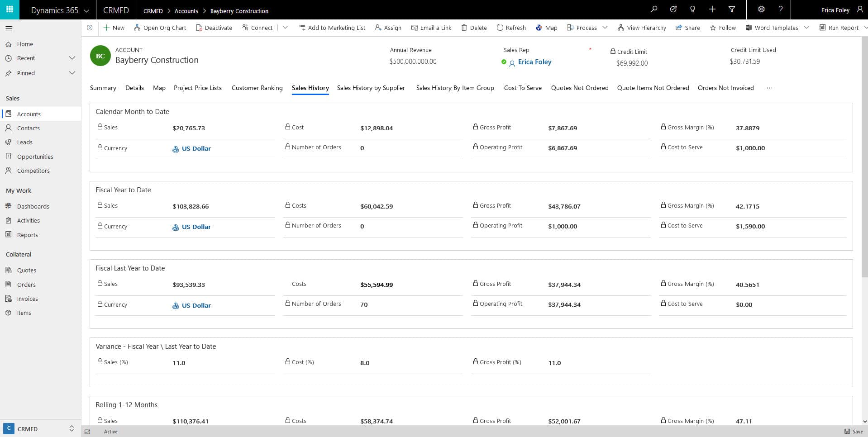The width and height of the screenshot is (868, 437).
Task: Click the CRMFD breadcrumb link
Action: coord(153,11)
